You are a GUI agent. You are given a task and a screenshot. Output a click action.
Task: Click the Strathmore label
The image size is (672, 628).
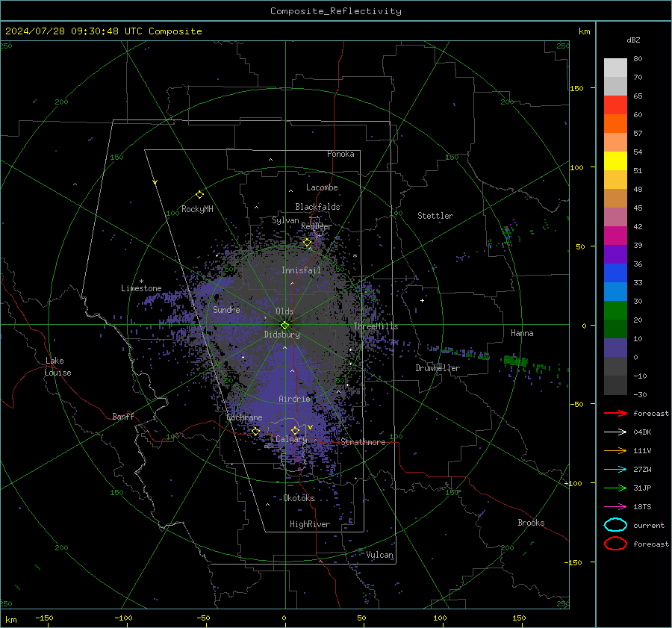point(363,442)
